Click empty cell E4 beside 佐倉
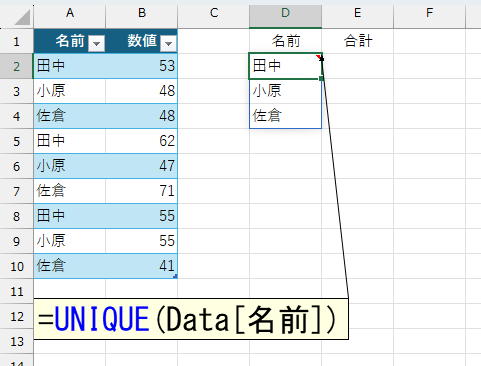481x366 pixels. point(357,116)
